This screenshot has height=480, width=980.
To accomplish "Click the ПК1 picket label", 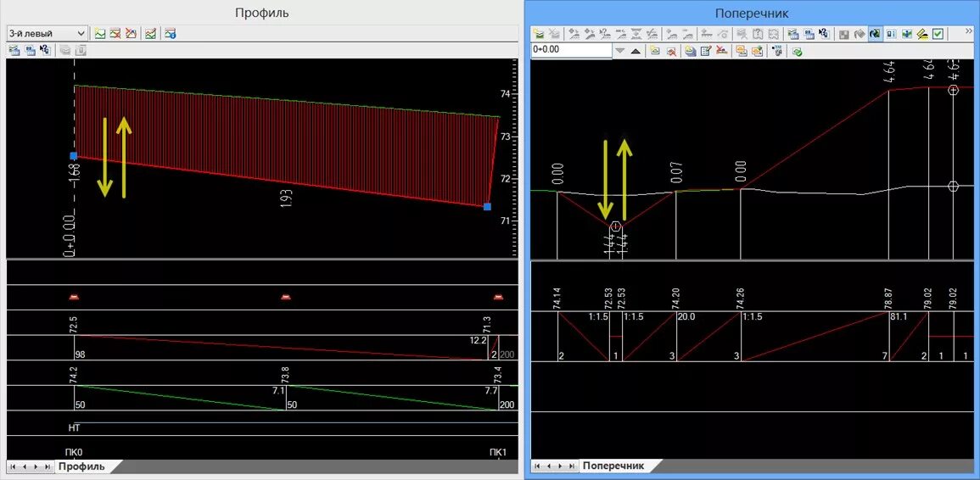I will (498, 452).
